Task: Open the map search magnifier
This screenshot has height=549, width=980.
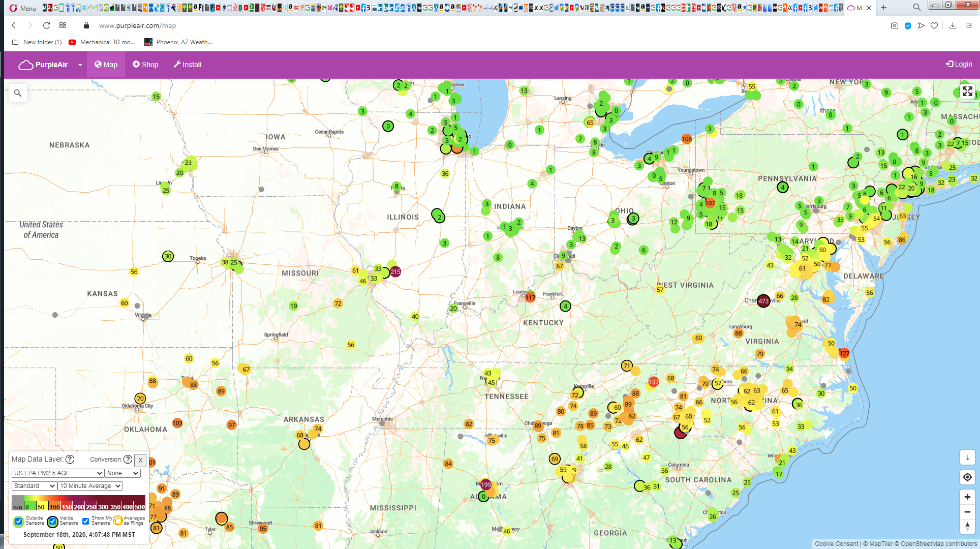Action: click(18, 93)
